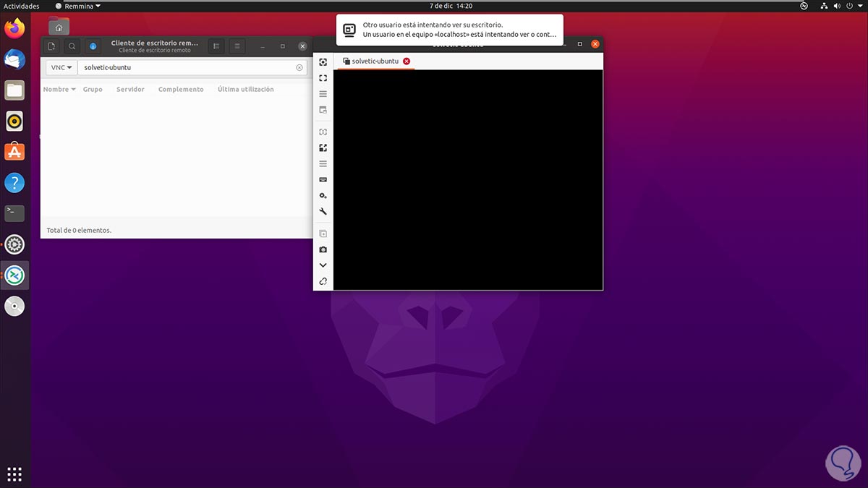
Task: Click the fit-window resize icon in the connection toolbar
Action: click(x=323, y=62)
